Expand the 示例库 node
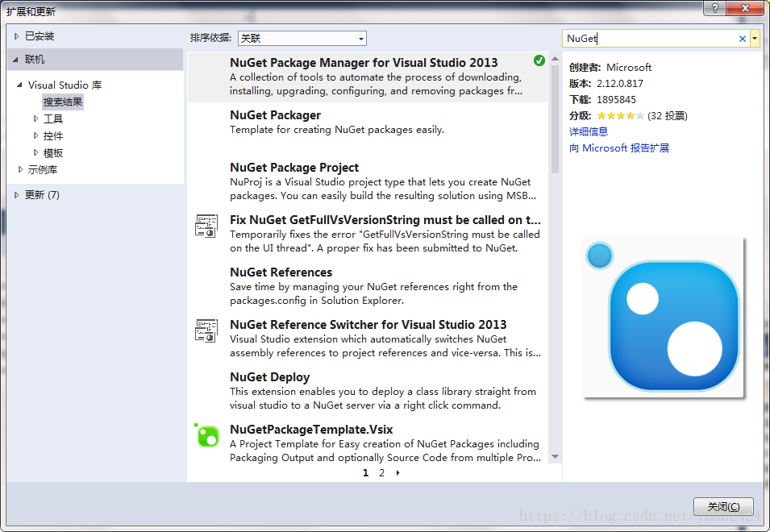The image size is (770, 532). 20,169
